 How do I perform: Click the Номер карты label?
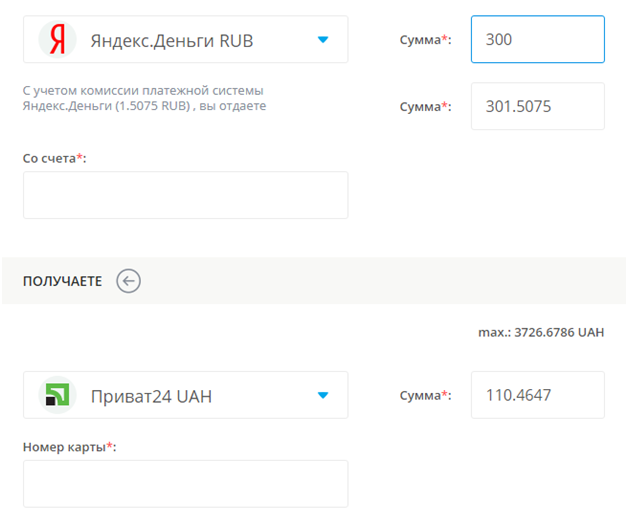pos(70,447)
